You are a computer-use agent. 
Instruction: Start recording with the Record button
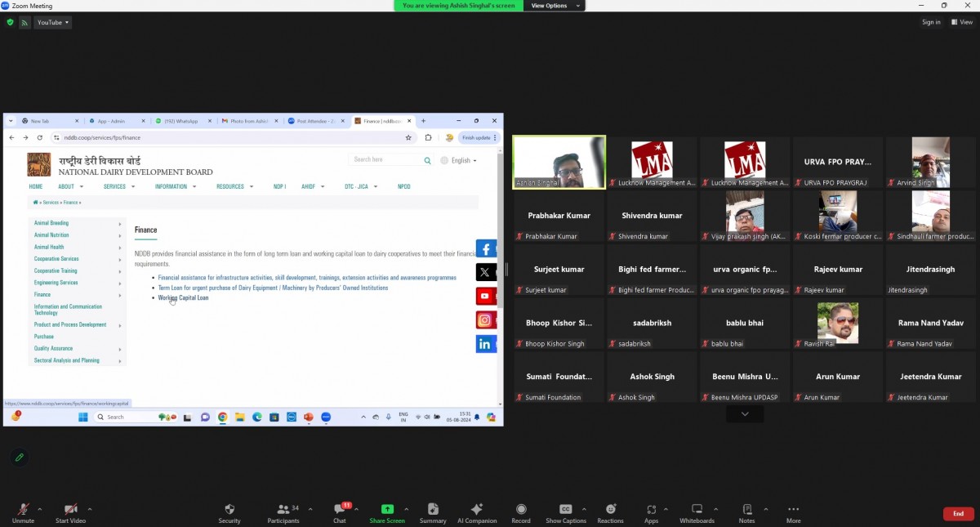[521, 513]
